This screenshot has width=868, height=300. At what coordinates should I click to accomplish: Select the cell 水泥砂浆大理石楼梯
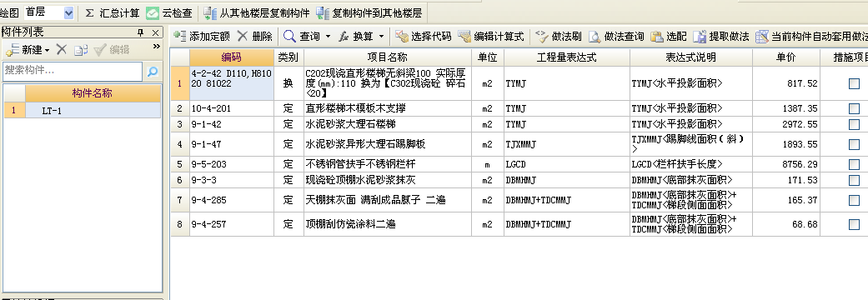tap(388, 124)
